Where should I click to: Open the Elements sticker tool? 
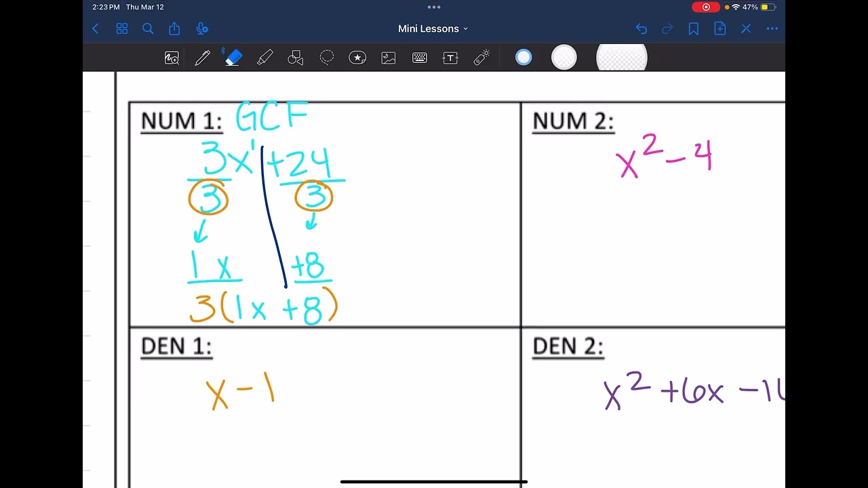357,58
